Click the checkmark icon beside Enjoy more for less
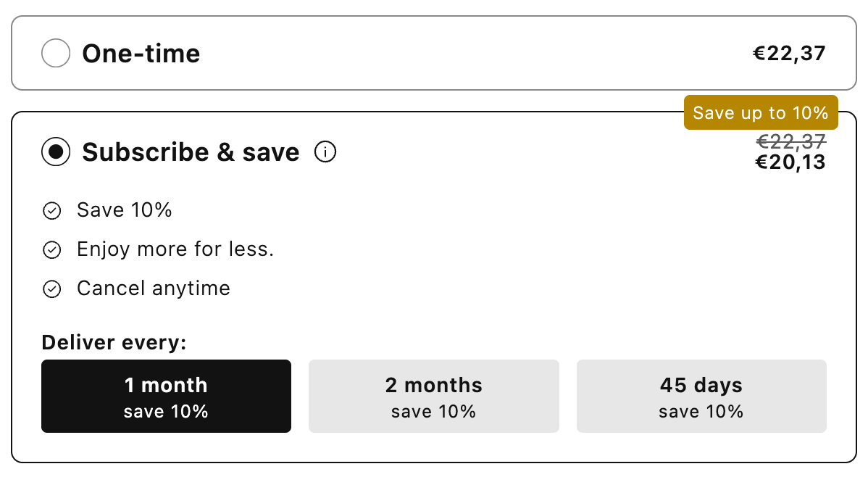The image size is (868, 477). pos(51,250)
